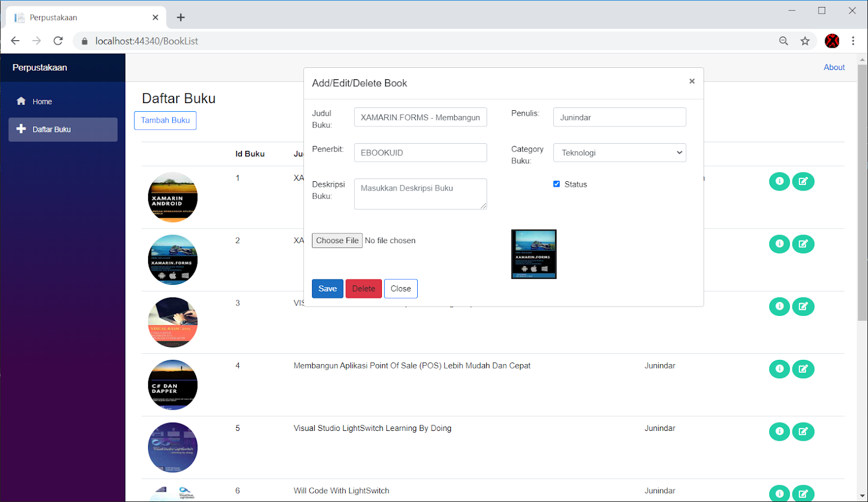This screenshot has height=502, width=868.
Task: Open the Chrome three-dot menu
Action: (x=853, y=41)
